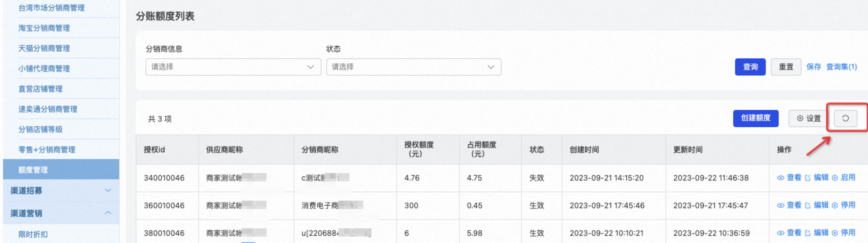Click the 分账额度列表 page title

point(165,16)
